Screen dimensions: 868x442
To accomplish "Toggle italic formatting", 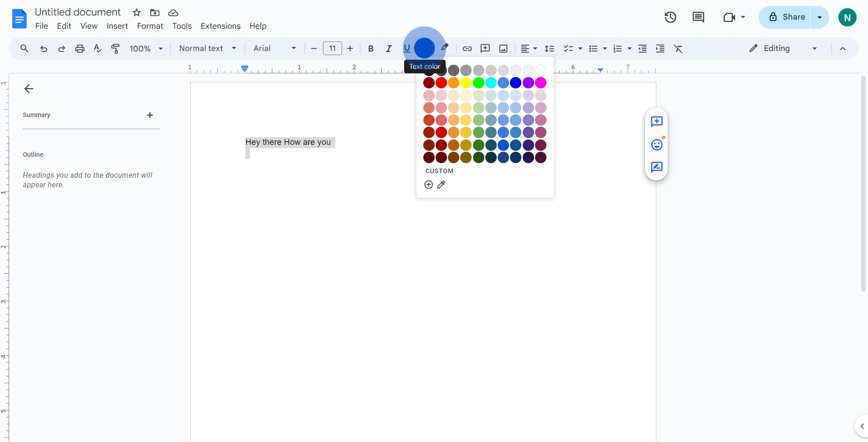I will pos(389,48).
